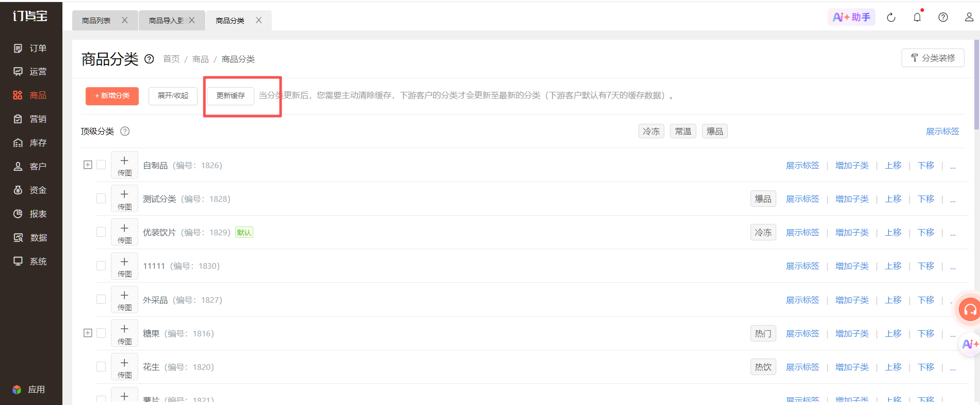Click the help icon beside 商品分类 title
The height and width of the screenshot is (405, 980).
[x=149, y=59]
